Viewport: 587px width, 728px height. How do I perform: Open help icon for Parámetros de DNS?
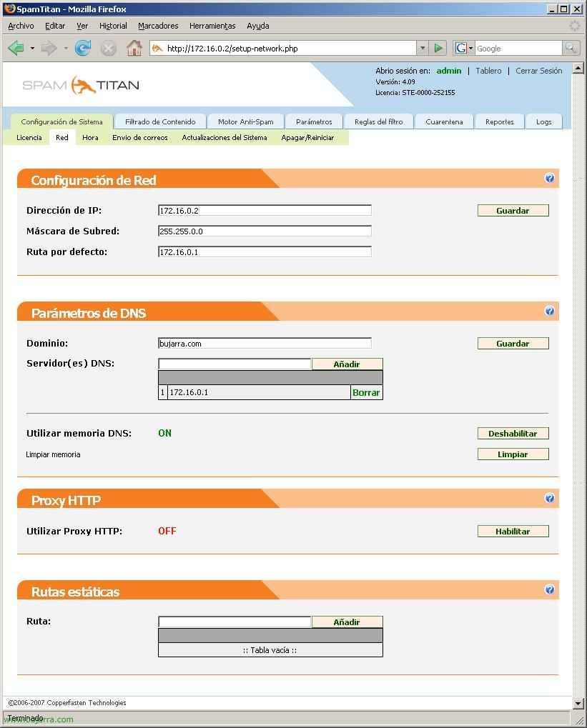coord(549,311)
